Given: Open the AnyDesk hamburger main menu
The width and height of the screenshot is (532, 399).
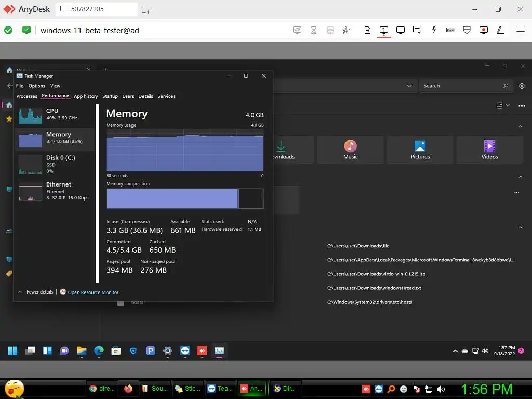Looking at the screenshot, I should (521, 30).
